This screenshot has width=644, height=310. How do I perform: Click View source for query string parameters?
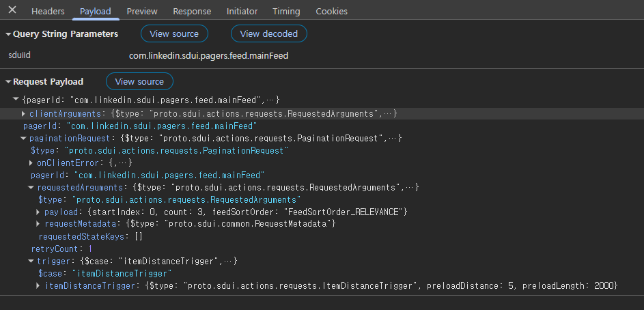[x=174, y=33]
